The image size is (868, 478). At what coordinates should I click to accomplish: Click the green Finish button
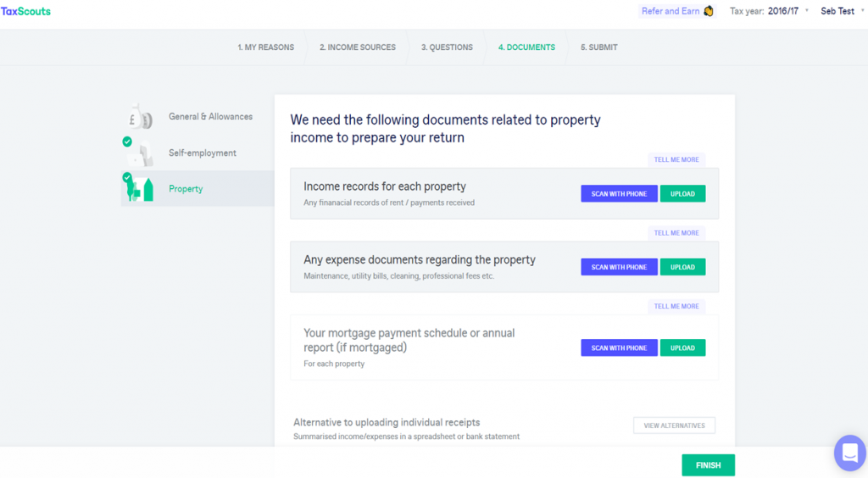pos(708,465)
